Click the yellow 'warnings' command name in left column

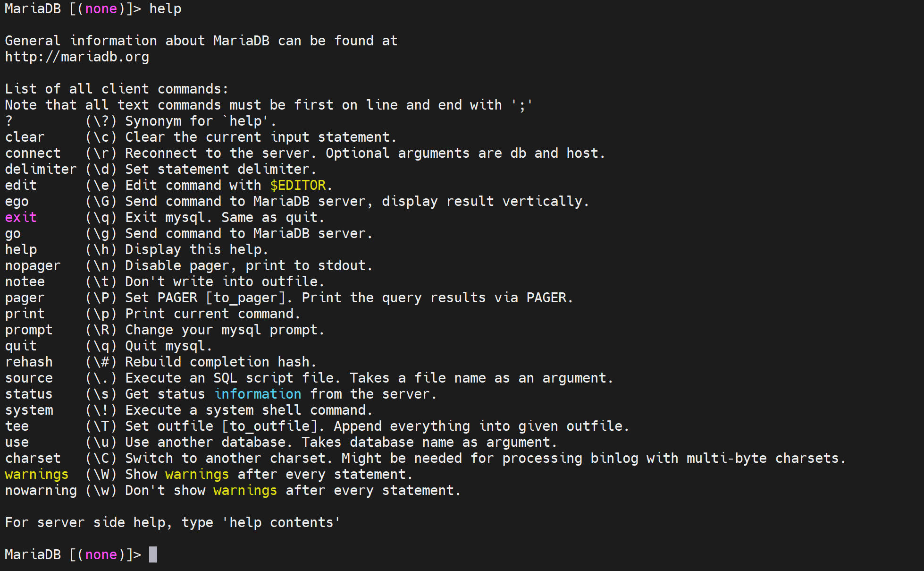(x=37, y=475)
